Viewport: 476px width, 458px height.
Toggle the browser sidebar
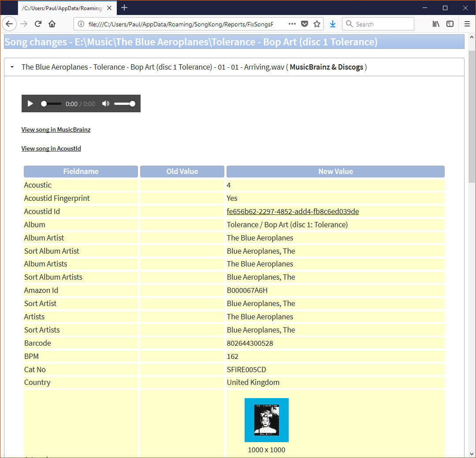[450, 24]
